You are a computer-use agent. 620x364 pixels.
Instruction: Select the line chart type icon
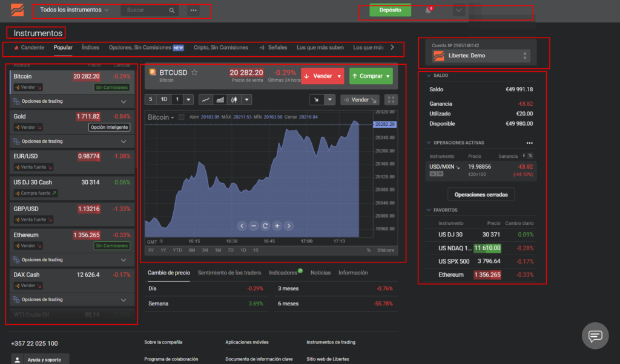pos(206,100)
